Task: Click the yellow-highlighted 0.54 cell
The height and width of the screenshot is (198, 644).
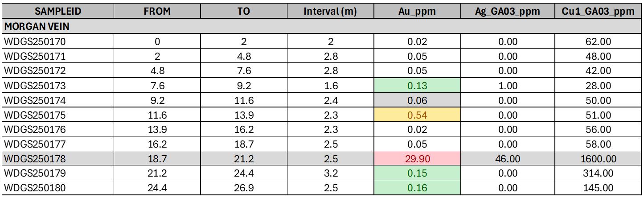Action: click(417, 115)
